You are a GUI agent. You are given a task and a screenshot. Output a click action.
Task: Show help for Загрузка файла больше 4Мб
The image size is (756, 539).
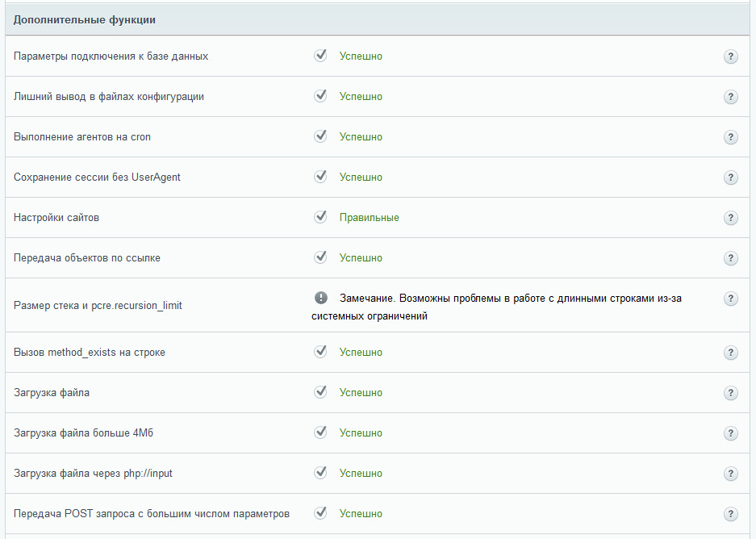pyautogui.click(x=731, y=433)
